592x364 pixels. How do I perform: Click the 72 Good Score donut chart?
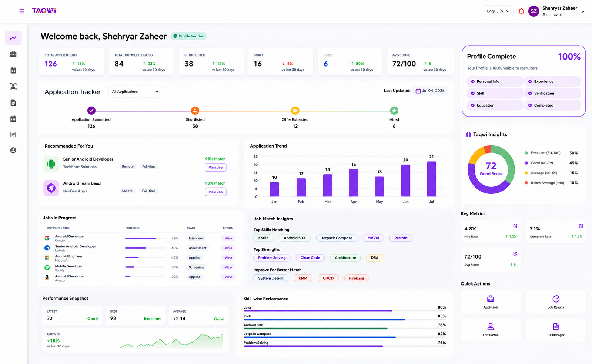[491, 169]
